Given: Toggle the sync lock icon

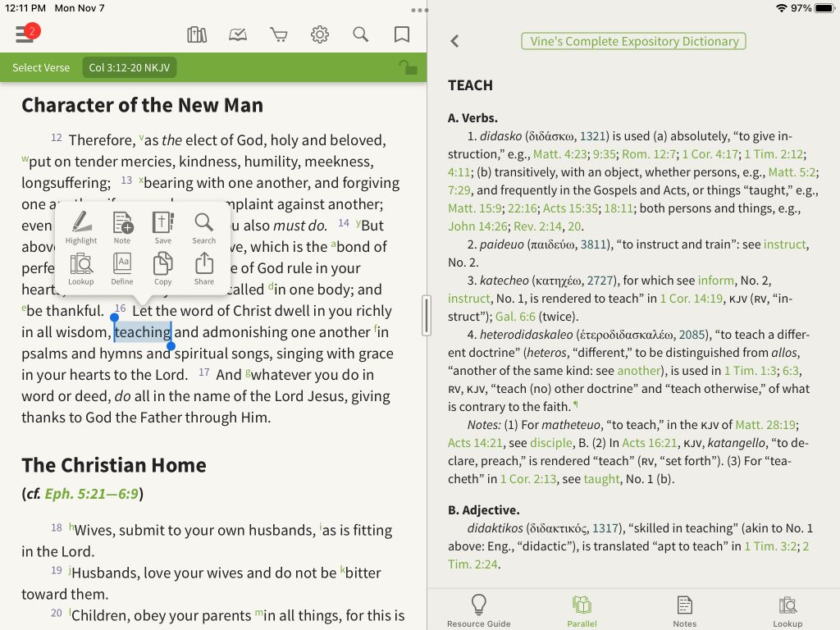Looking at the screenshot, I should (409, 67).
